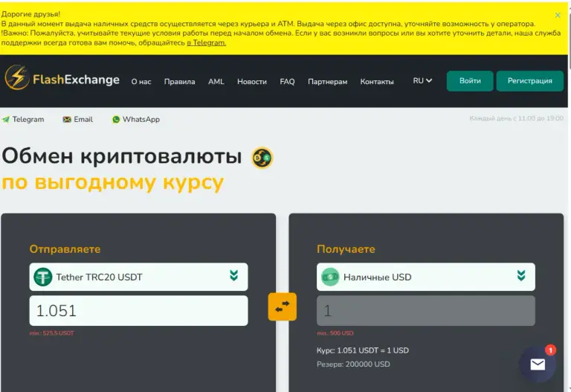The width and height of the screenshot is (571, 392).
Task: Open the Партнерам page
Action: (x=328, y=82)
